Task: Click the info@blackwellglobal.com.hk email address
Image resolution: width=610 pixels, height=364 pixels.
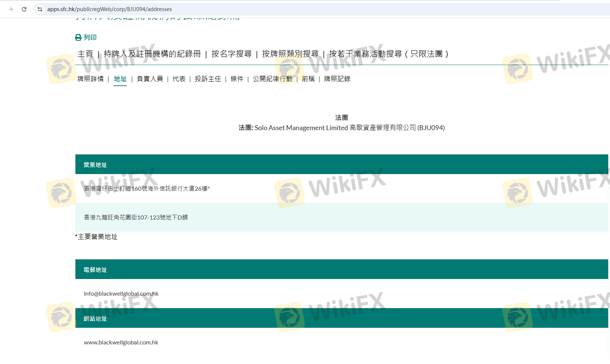Action: click(x=121, y=294)
